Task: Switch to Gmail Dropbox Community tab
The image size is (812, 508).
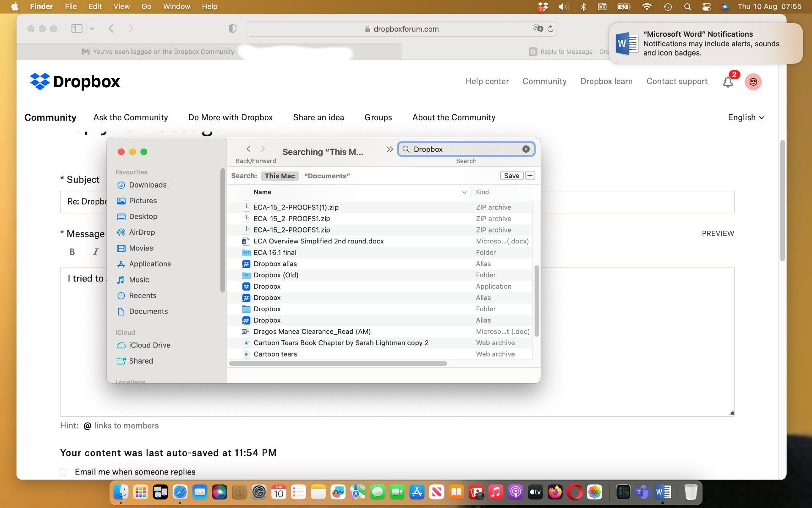Action: click(209, 52)
